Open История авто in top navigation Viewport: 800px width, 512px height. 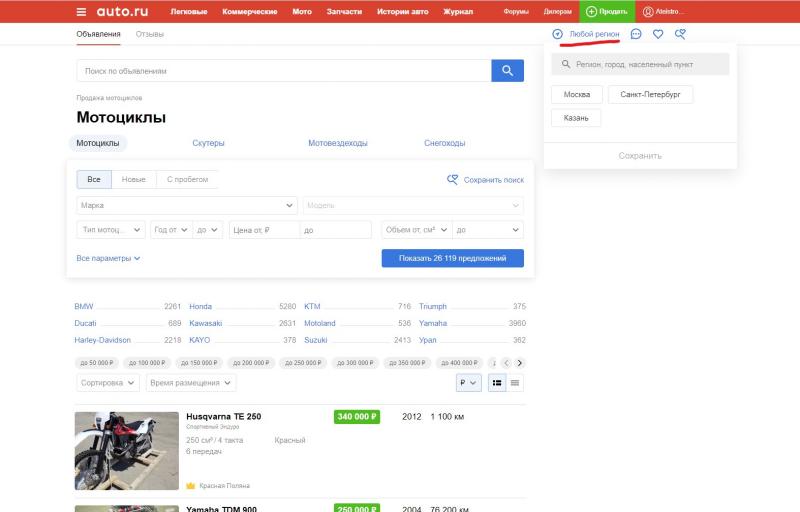[403, 11]
